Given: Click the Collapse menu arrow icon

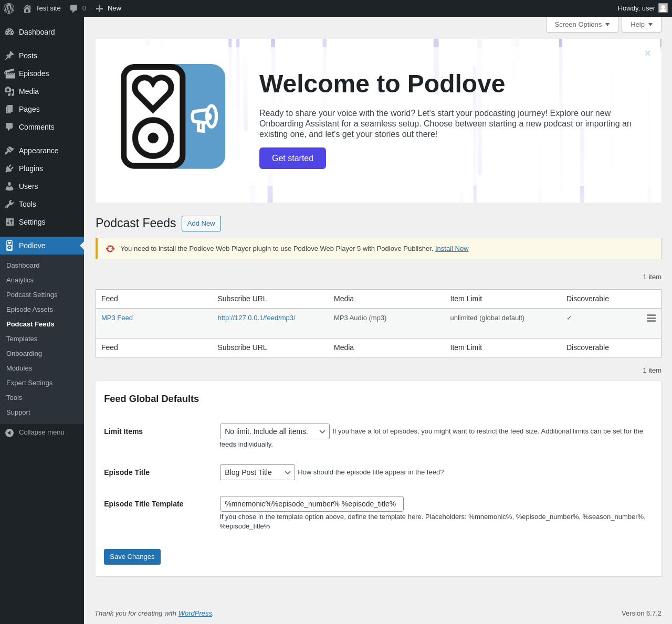Looking at the screenshot, I should 9,432.
